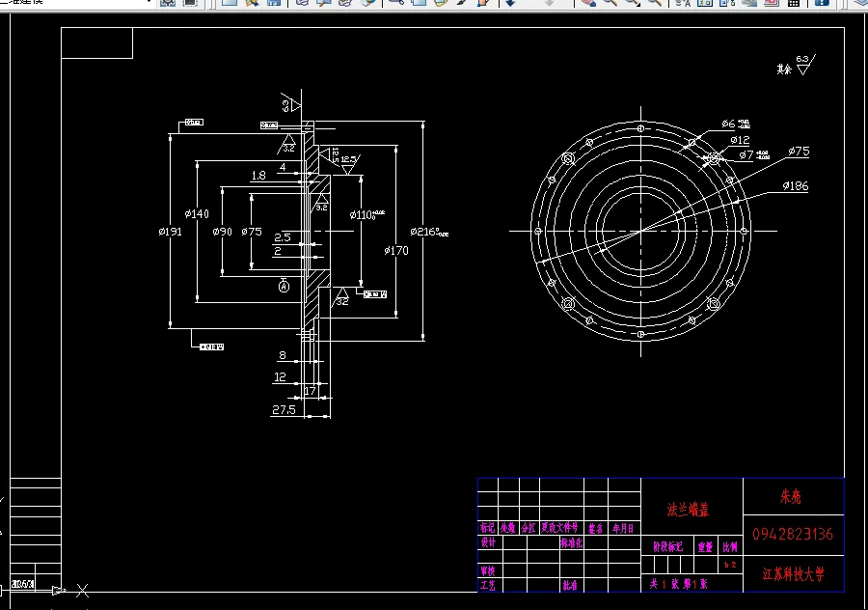The width and height of the screenshot is (868, 610).
Task: Select the 27.5 dimension text
Action: pyautogui.click(x=284, y=410)
